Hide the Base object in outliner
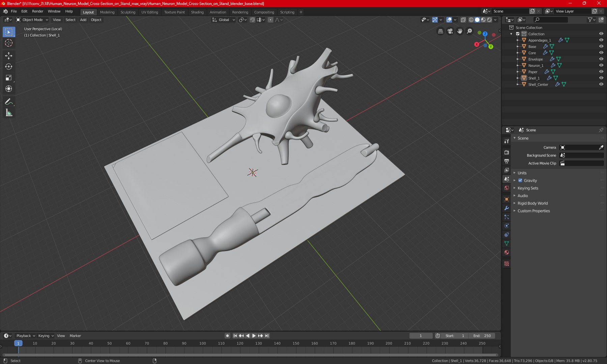This screenshot has height=364, width=607. pyautogui.click(x=601, y=47)
